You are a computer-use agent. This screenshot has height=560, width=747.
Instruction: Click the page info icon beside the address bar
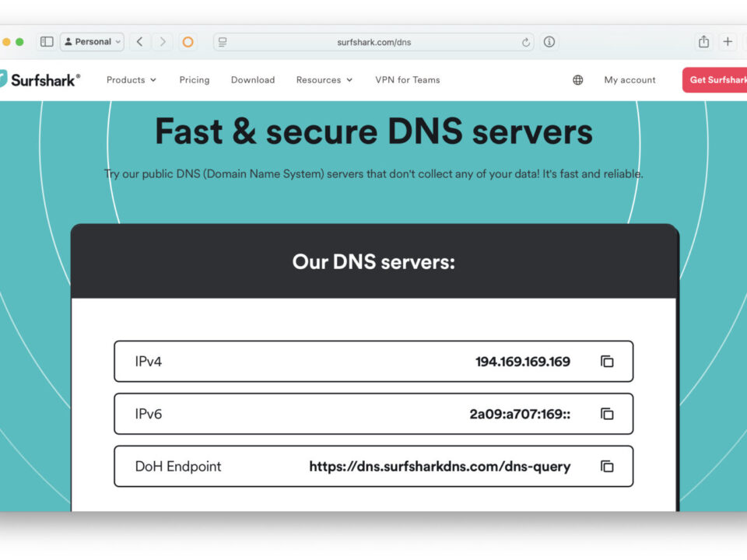tap(549, 42)
